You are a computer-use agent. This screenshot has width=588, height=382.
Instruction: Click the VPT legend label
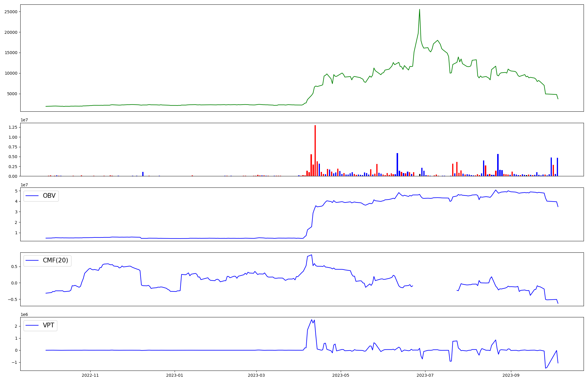click(x=49, y=325)
